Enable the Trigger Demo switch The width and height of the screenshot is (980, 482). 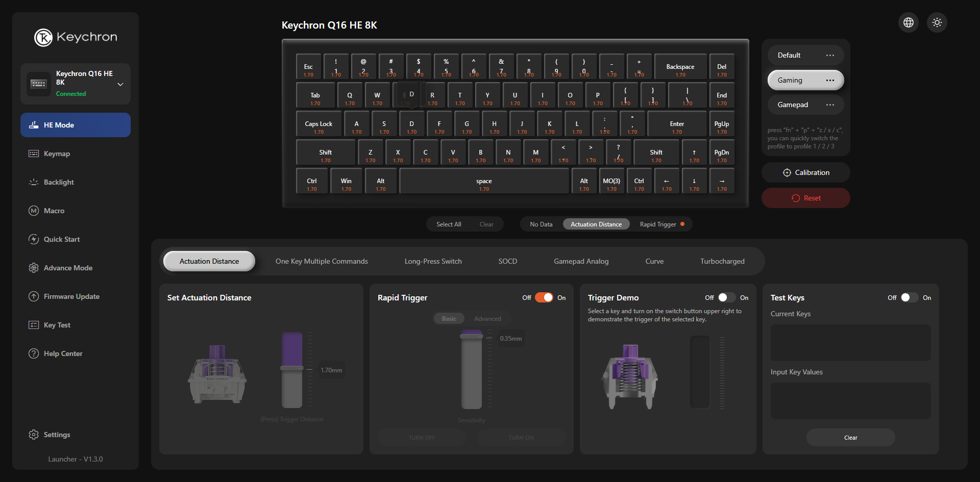coord(726,298)
